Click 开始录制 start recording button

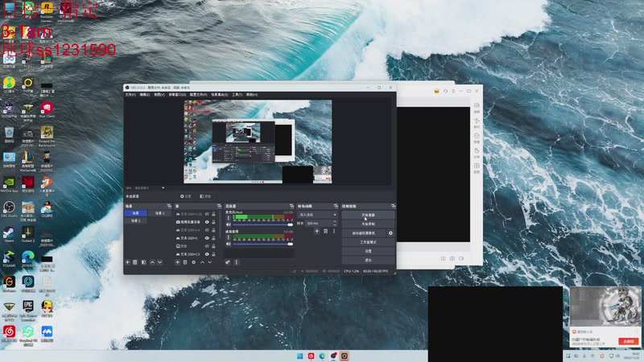[x=368, y=224]
